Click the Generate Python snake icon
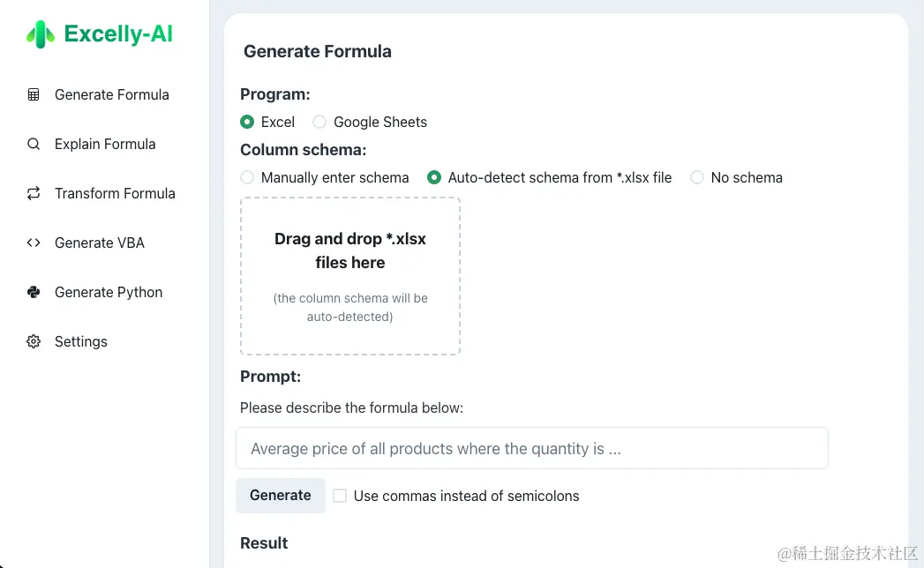The width and height of the screenshot is (924, 568). click(x=34, y=292)
